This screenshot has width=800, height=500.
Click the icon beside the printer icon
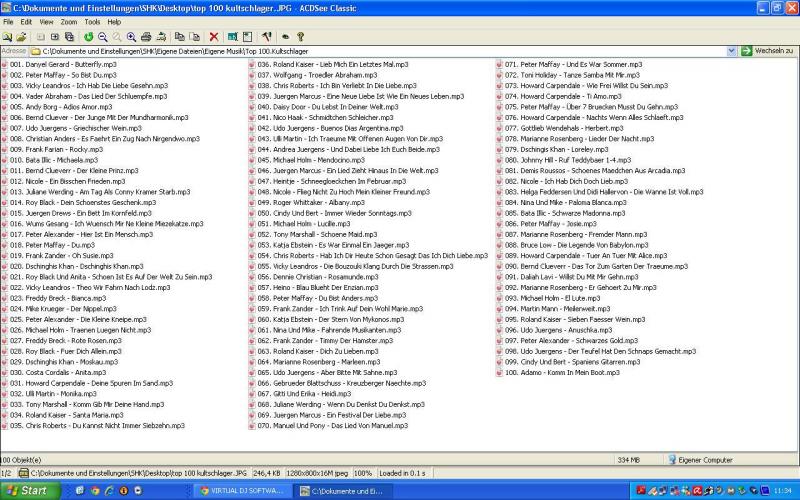(161, 37)
